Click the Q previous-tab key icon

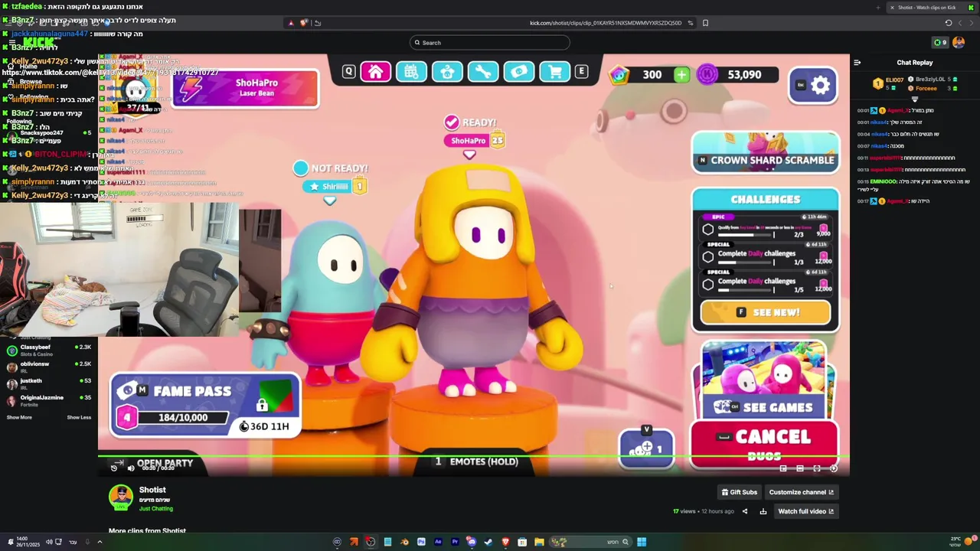point(348,71)
